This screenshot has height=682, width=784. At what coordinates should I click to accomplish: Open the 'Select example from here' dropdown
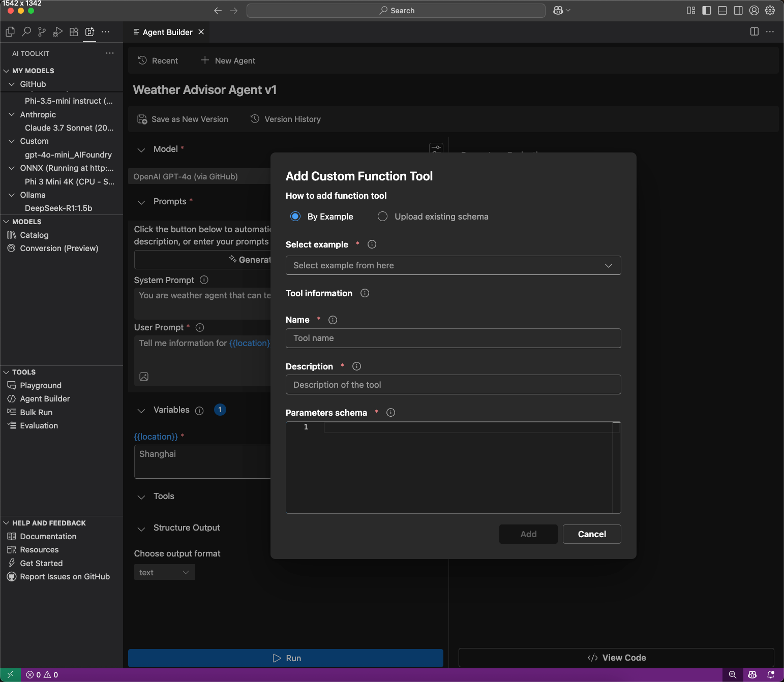453,265
